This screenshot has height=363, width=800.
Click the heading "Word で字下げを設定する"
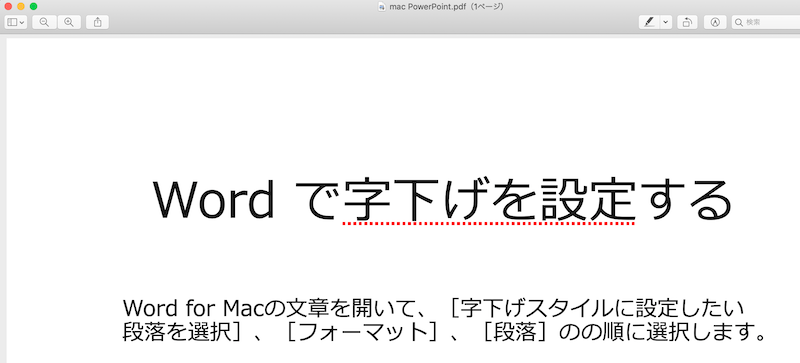tap(442, 199)
